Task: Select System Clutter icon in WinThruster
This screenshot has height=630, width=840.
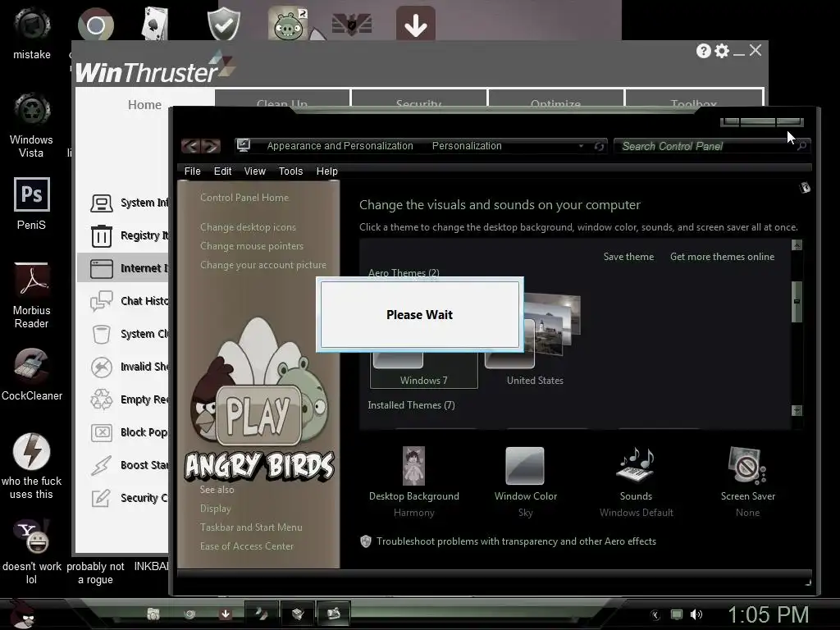Action: [x=101, y=335]
